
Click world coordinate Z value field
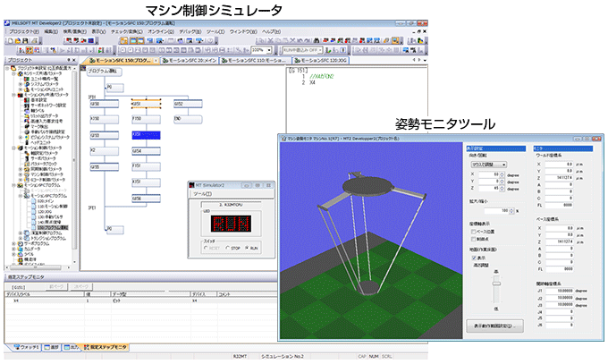pyautogui.click(x=559, y=178)
